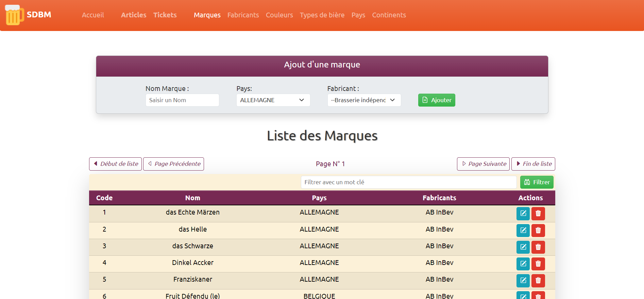Edit the das Echte Märzen brand row

pyautogui.click(x=523, y=214)
